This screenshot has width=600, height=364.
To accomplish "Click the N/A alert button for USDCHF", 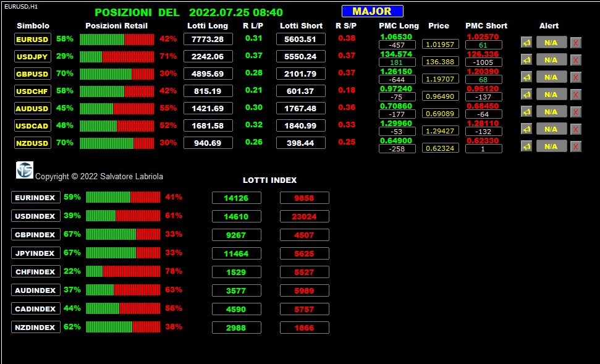I will (x=551, y=94).
